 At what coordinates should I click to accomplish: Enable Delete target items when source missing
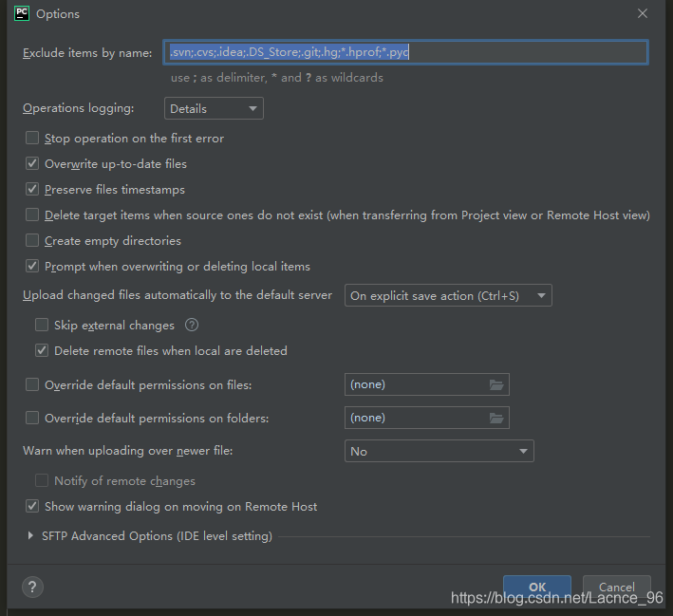32,215
